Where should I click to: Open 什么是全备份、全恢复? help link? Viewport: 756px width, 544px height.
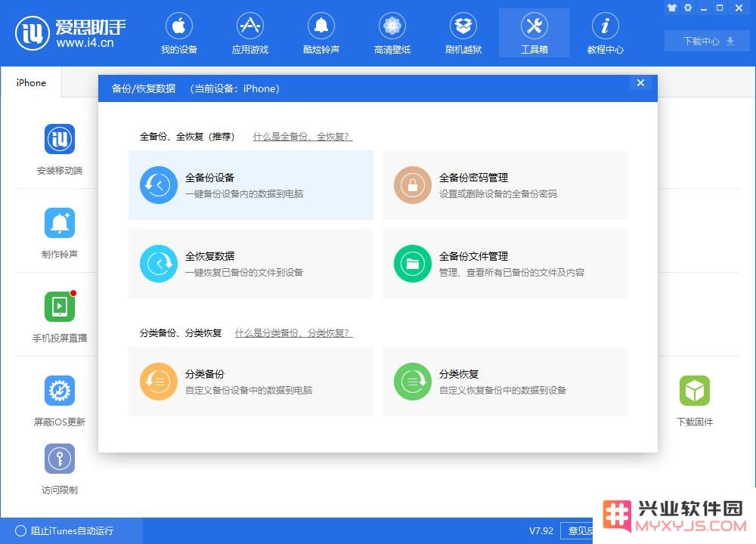(303, 137)
